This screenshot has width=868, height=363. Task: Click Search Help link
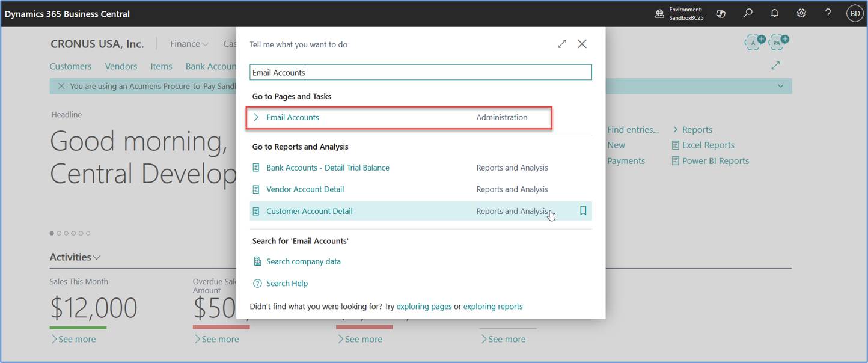coord(287,283)
